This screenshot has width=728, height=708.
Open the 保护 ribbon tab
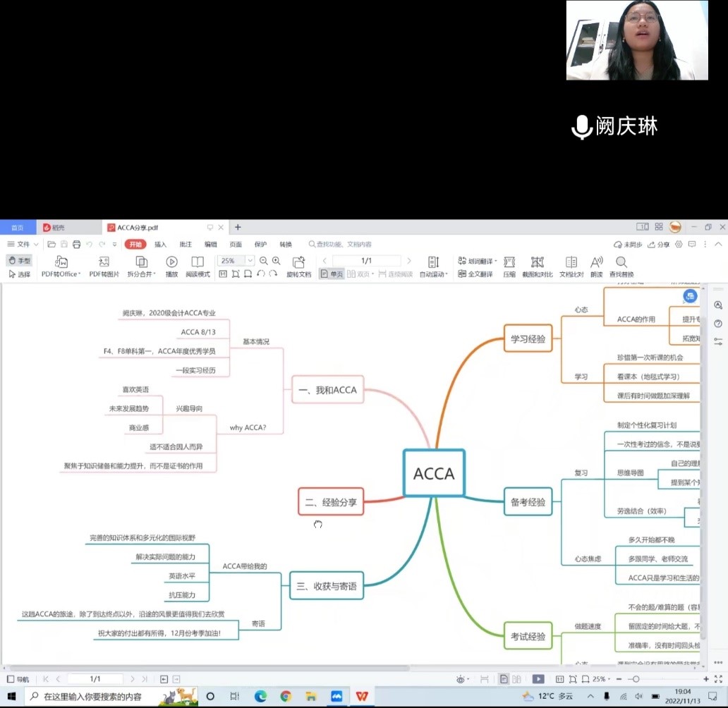pyautogui.click(x=260, y=244)
